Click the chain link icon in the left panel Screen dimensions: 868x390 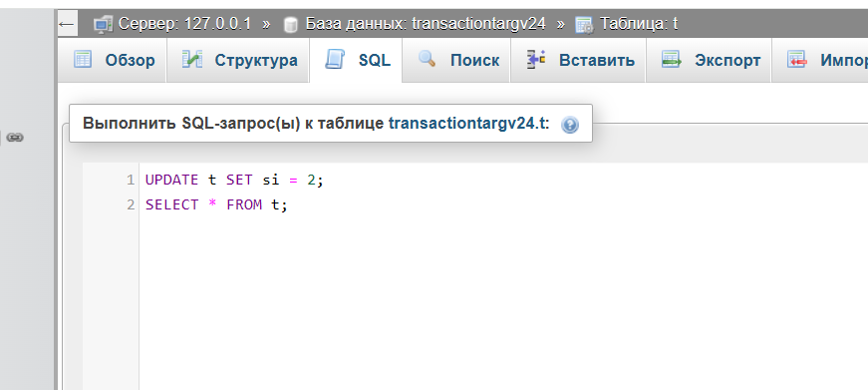click(x=15, y=138)
